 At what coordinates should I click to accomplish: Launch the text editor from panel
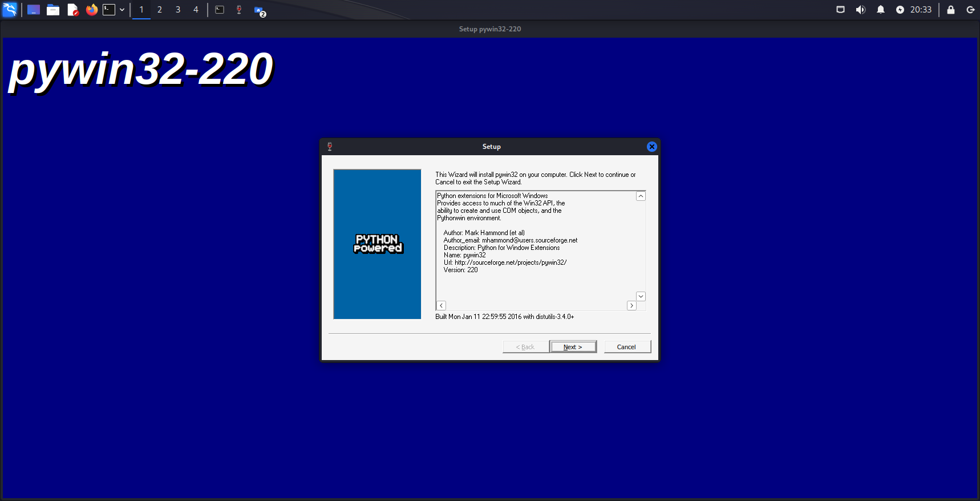[x=72, y=10]
